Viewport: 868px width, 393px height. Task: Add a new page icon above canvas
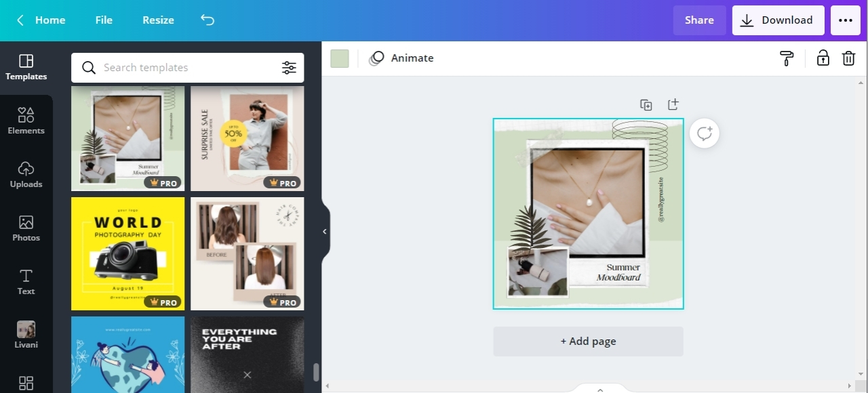pos(673,104)
